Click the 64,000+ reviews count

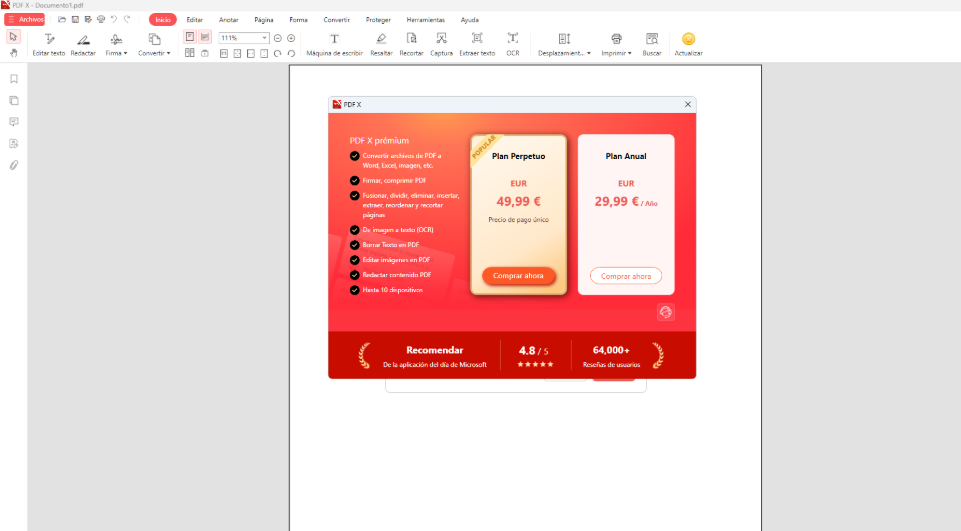click(x=611, y=350)
